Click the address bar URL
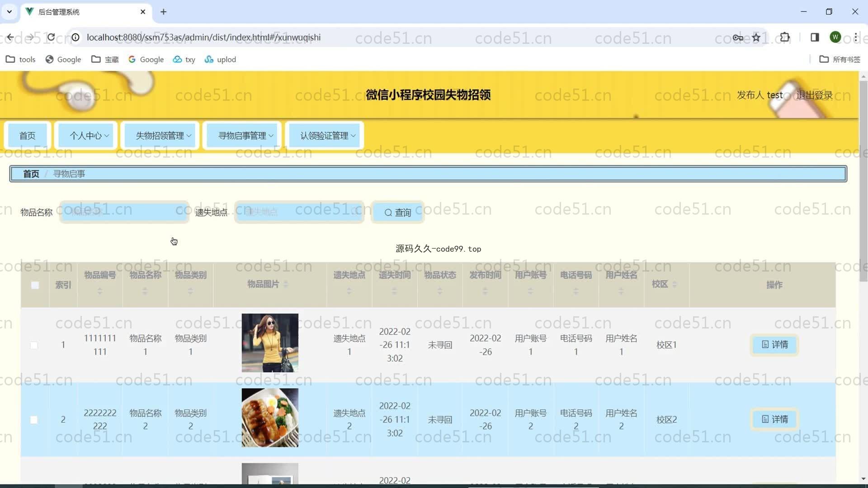868x488 pixels. (203, 38)
